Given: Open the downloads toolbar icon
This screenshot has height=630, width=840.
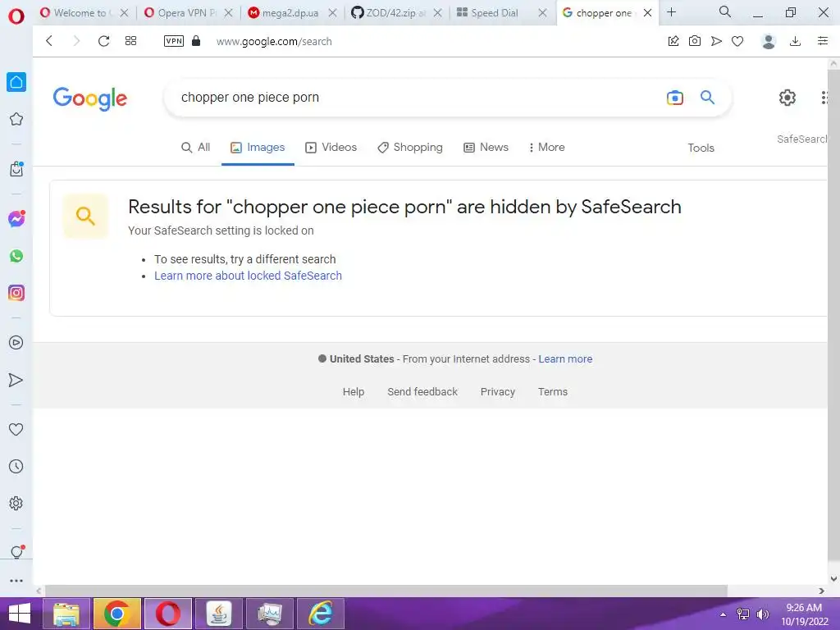Looking at the screenshot, I should [796, 41].
